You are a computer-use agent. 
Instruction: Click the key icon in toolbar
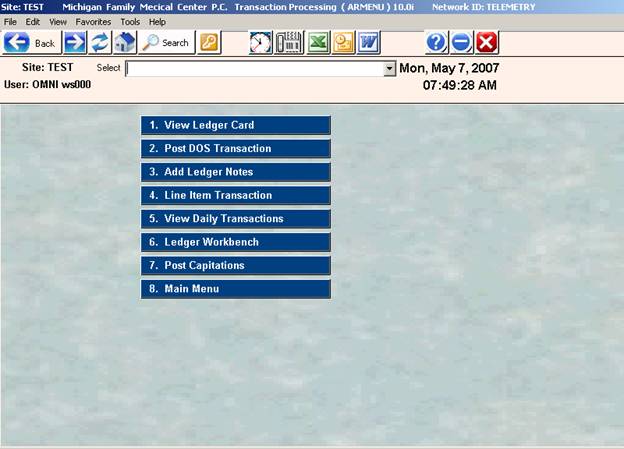coord(208,43)
